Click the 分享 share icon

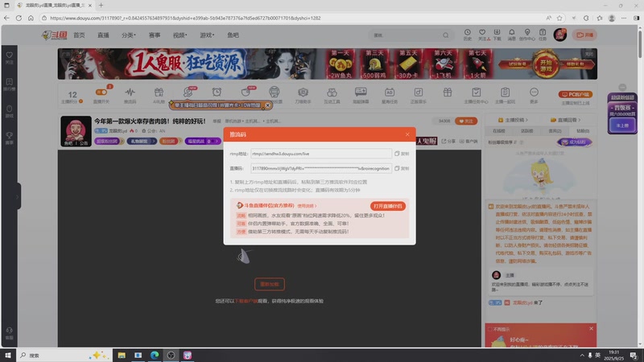tap(448, 142)
